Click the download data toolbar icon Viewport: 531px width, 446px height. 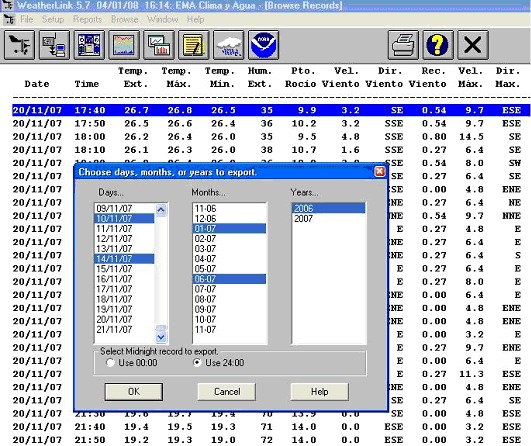coord(54,45)
